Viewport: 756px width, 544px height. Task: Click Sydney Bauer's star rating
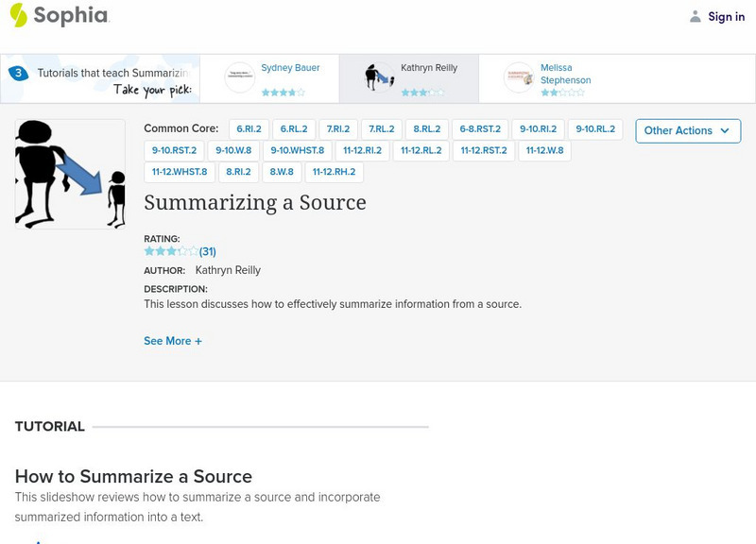coord(283,92)
